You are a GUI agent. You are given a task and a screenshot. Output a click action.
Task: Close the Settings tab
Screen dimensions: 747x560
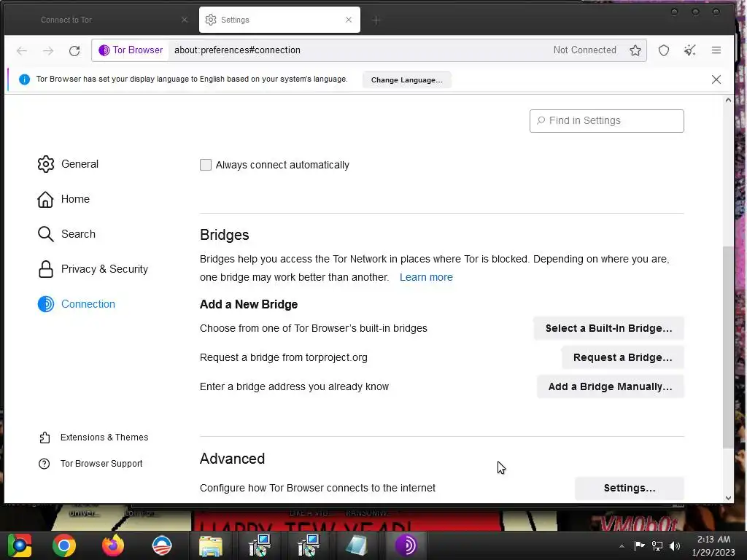[349, 20]
